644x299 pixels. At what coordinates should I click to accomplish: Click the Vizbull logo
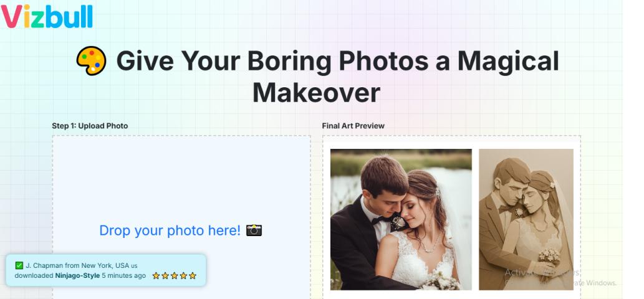[47, 16]
